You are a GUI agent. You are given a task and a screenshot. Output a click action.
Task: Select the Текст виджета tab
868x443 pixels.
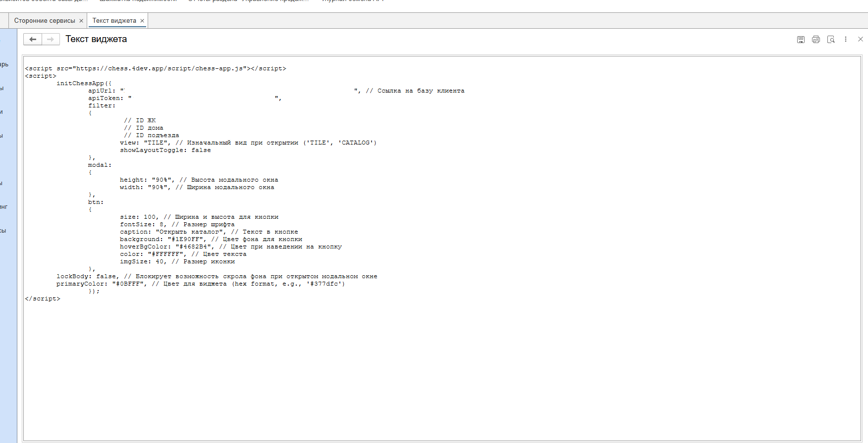pyautogui.click(x=114, y=21)
